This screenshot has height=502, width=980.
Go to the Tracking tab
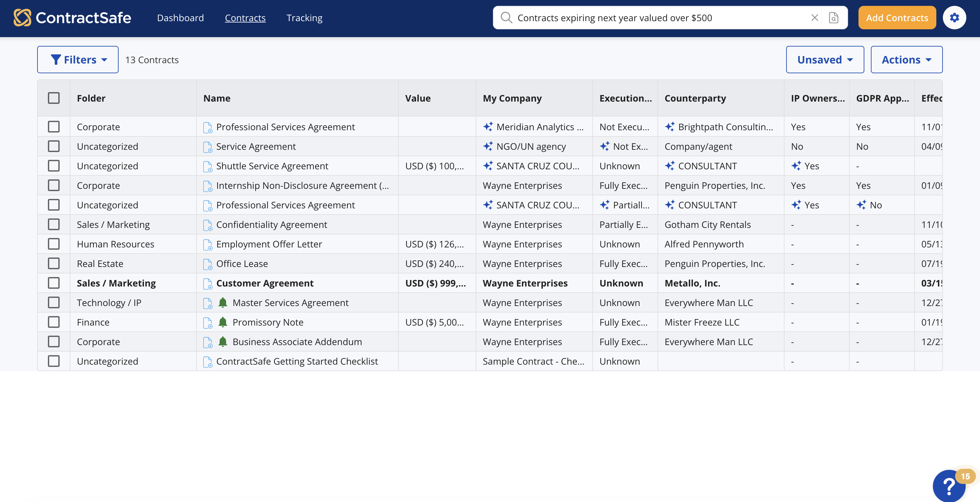pos(304,18)
